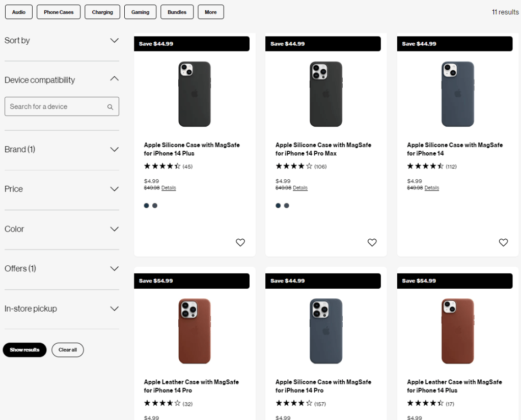521x420 pixels.
Task: Switch to the Charging category
Action: tap(102, 12)
